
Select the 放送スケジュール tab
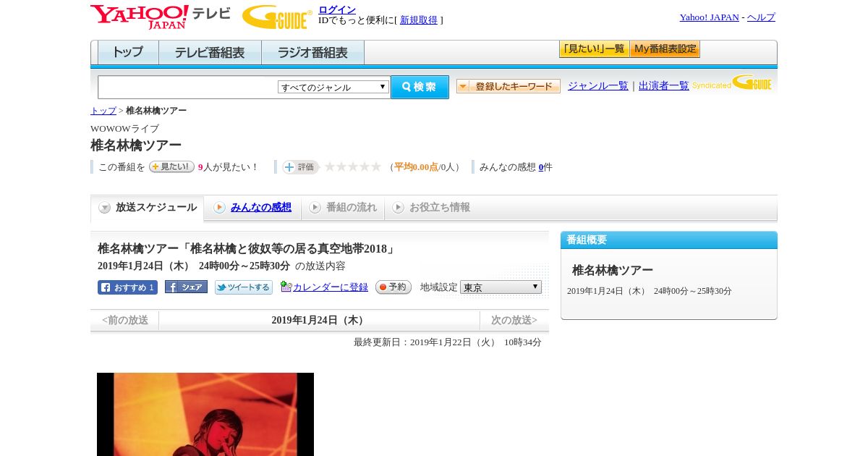(x=148, y=208)
